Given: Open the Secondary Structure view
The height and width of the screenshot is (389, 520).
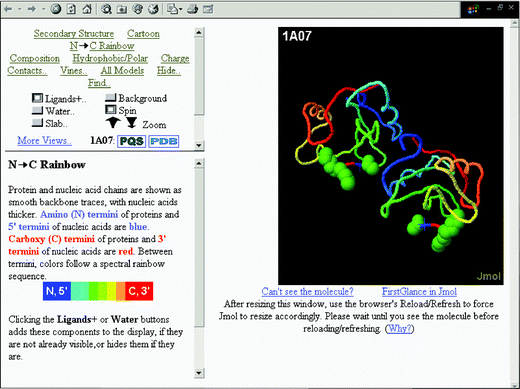Looking at the screenshot, I should [x=74, y=33].
